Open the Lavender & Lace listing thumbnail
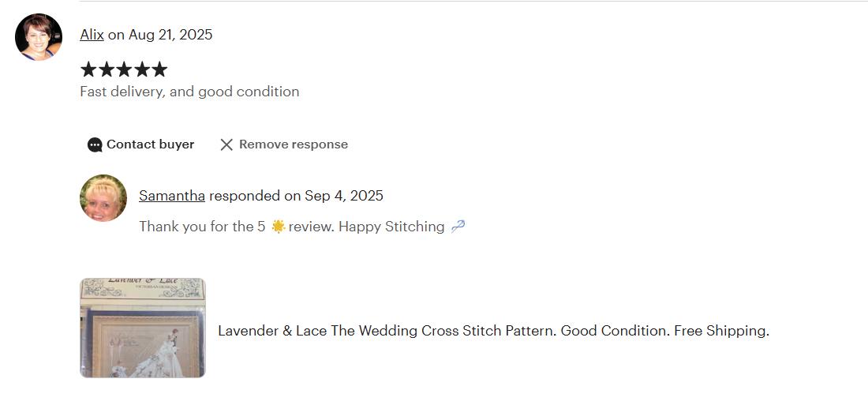Screen dimensions: 868x405 tap(143, 328)
